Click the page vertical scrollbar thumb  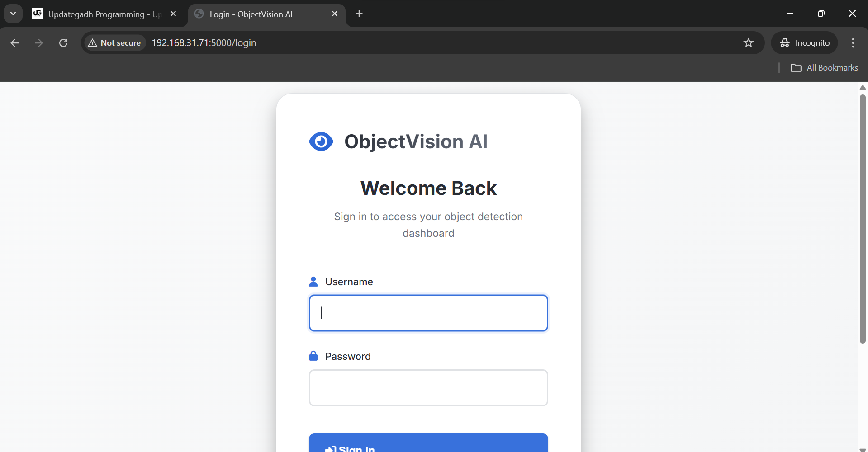(x=863, y=219)
